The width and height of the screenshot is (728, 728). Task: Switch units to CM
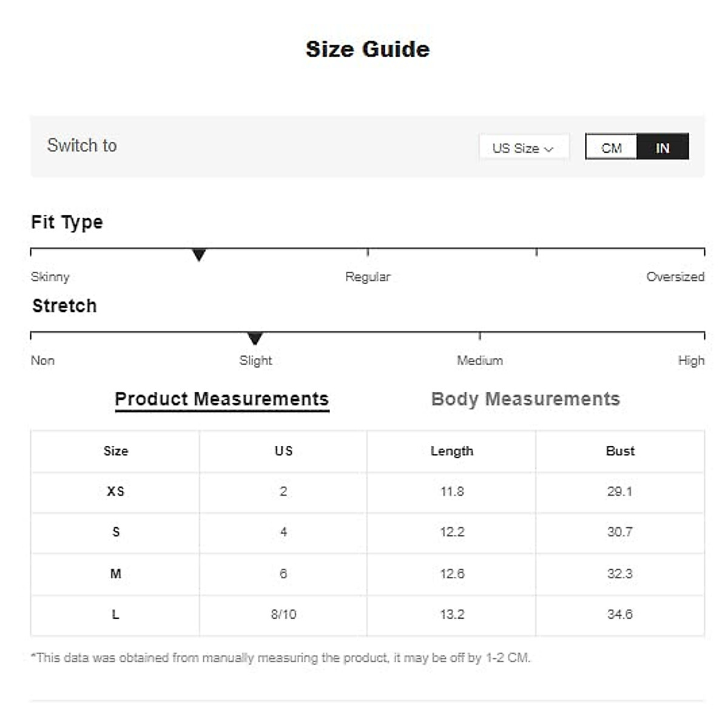(x=612, y=147)
